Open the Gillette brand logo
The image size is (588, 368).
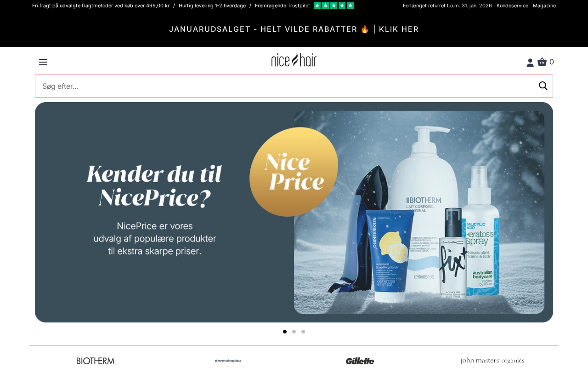point(360,361)
